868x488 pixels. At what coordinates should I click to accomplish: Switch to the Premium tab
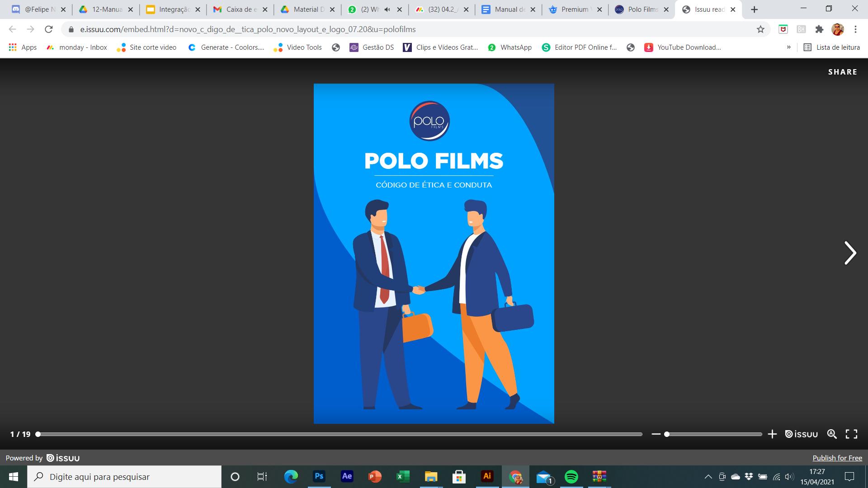(574, 9)
